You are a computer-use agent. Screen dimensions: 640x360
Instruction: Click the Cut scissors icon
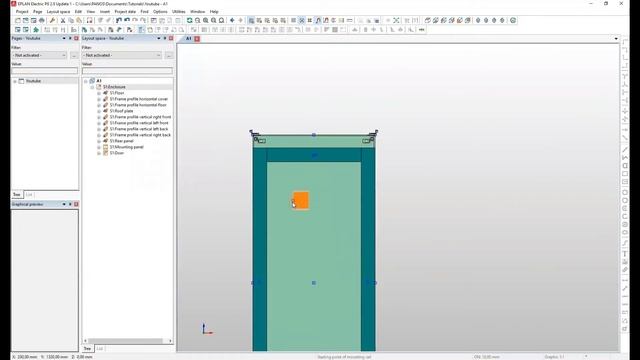(63, 20)
